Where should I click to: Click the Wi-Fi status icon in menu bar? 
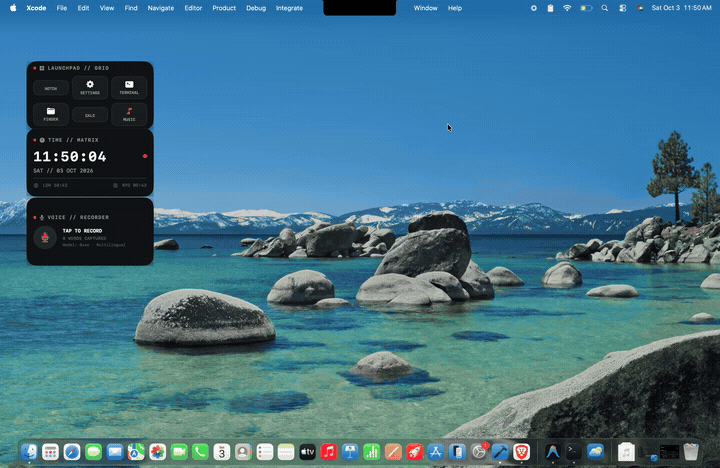click(x=567, y=8)
